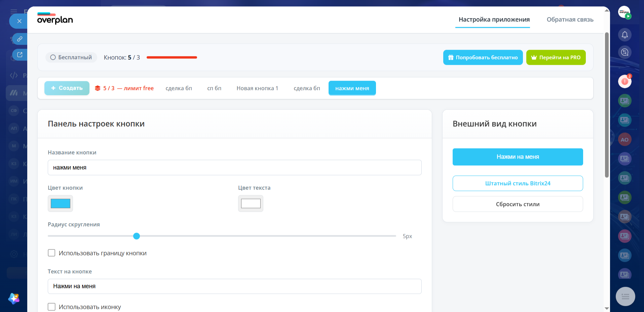
Task: Open the red alert with badge 3
Action: pos(624,81)
